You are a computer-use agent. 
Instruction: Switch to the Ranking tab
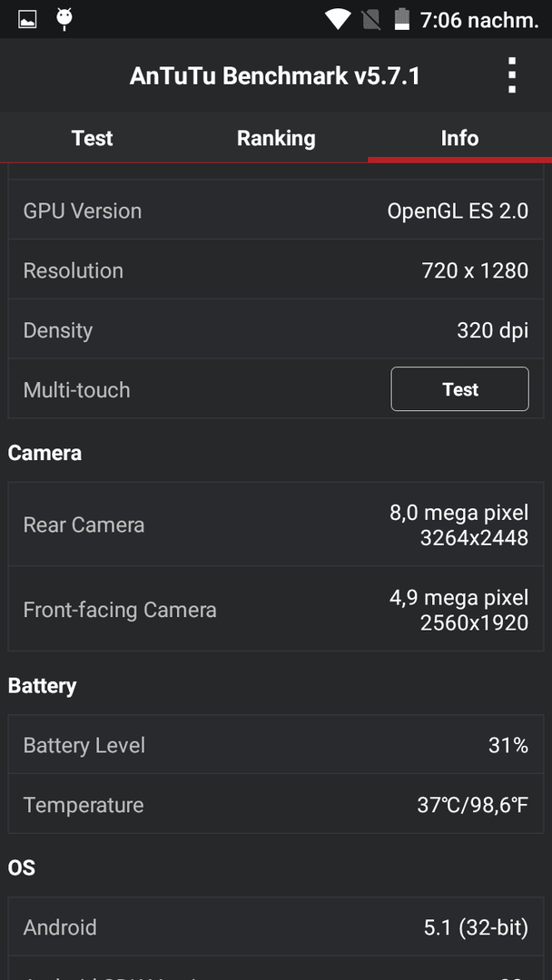276,138
